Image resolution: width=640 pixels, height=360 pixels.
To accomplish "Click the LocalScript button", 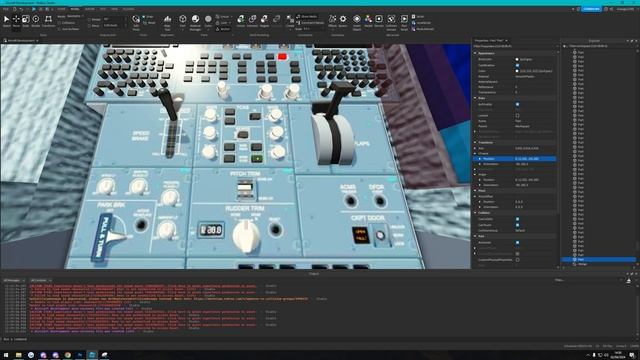I will click(x=422, y=23).
